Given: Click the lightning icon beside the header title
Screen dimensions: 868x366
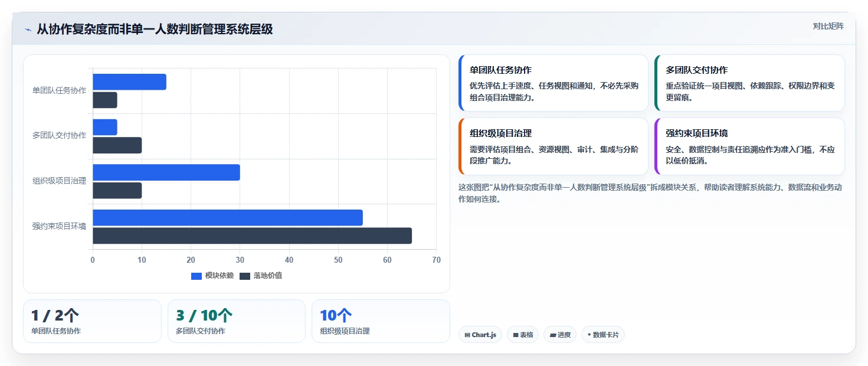Looking at the screenshot, I should coord(28,30).
